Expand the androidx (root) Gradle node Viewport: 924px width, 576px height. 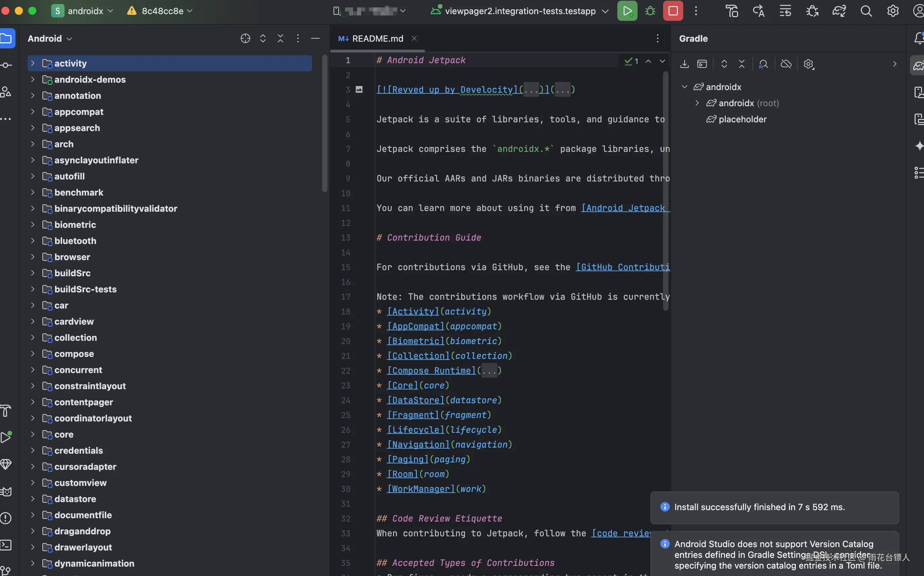click(x=697, y=103)
